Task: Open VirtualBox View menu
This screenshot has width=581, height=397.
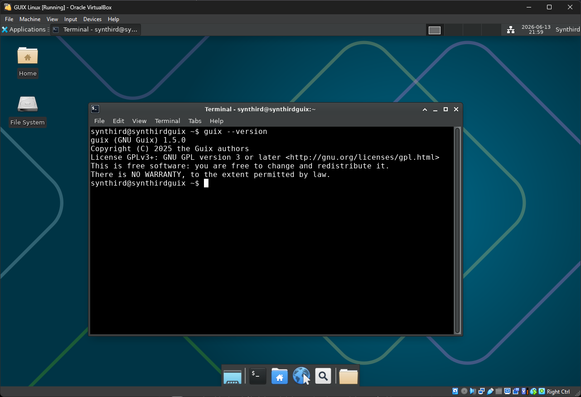Action: [52, 19]
